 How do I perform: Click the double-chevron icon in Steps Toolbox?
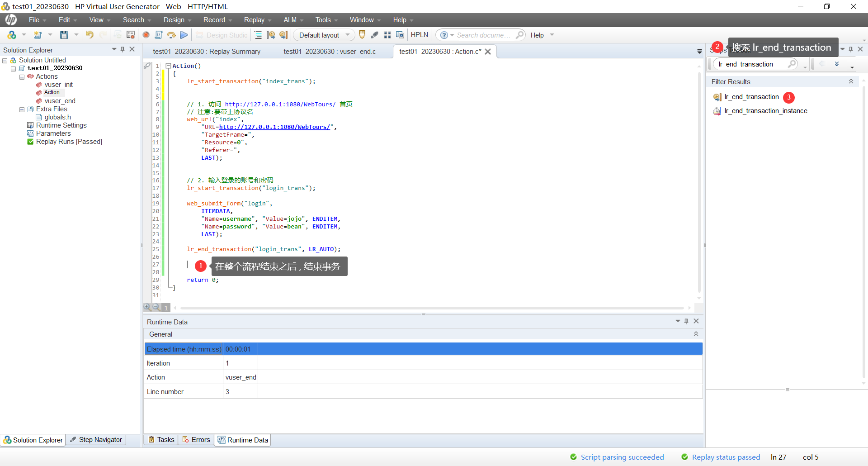(x=837, y=64)
